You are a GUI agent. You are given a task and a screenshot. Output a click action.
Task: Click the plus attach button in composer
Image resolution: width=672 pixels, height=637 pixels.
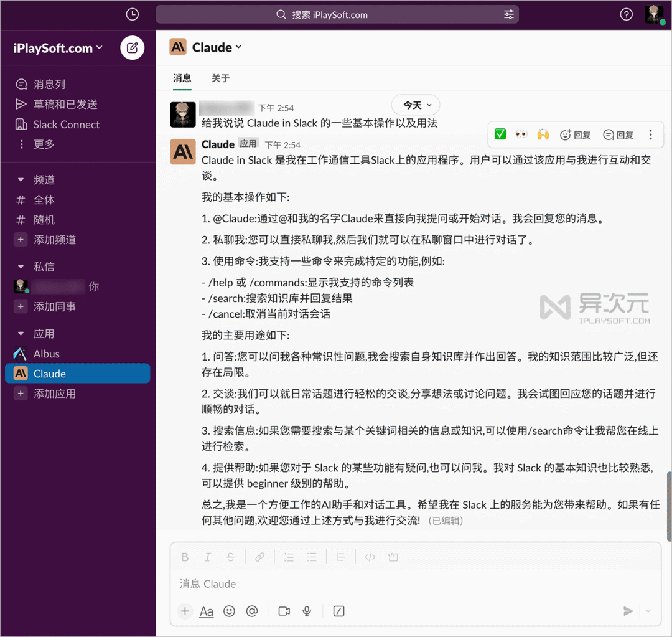(x=185, y=611)
